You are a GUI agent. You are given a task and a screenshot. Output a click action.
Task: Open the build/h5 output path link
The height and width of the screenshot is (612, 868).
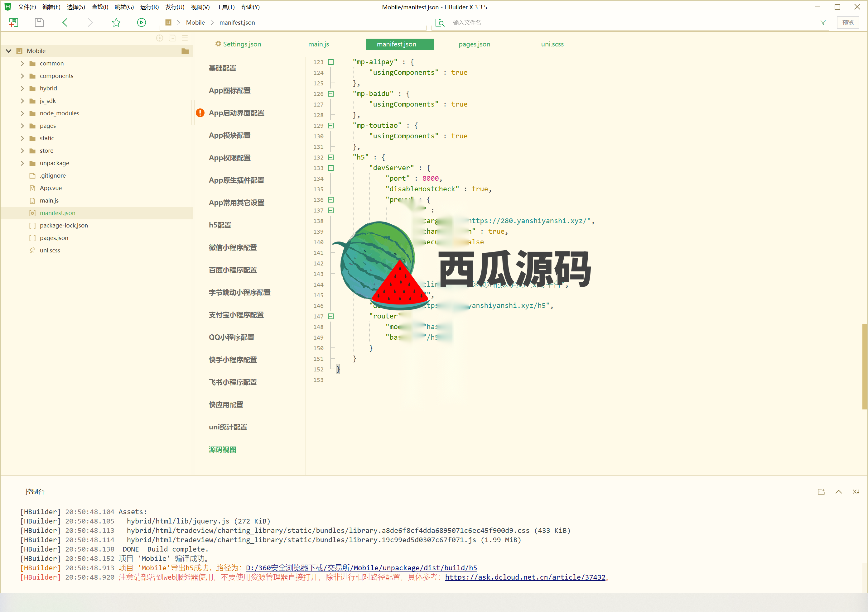click(x=361, y=568)
